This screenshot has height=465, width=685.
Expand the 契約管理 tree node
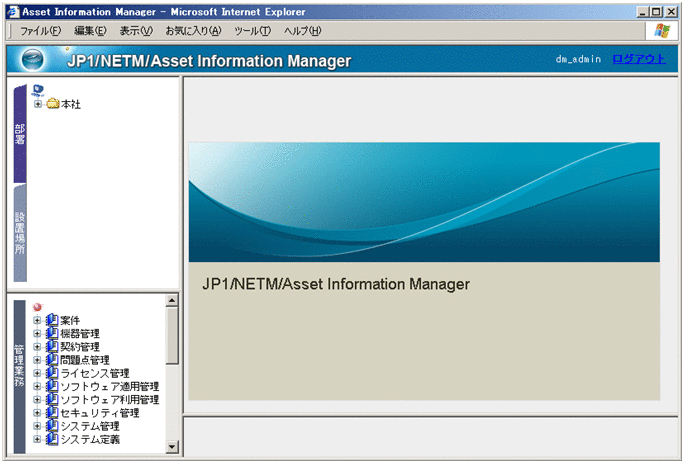coord(38,347)
